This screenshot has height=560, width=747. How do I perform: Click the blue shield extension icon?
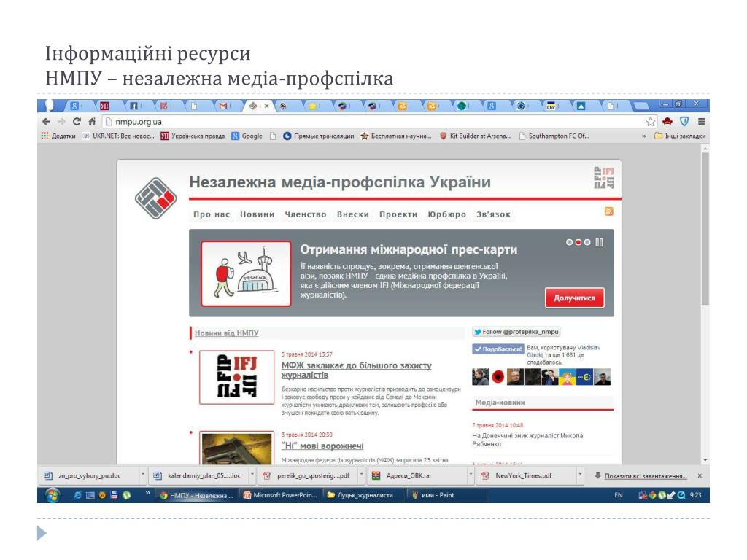684,122
